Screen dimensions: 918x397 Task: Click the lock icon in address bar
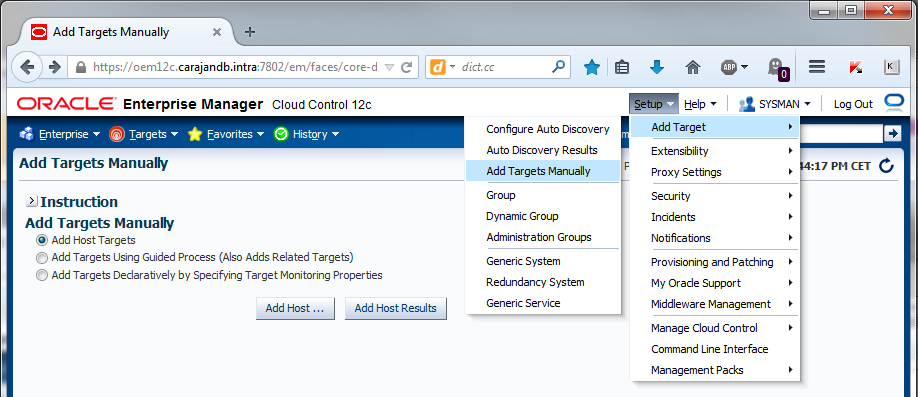coord(81,67)
